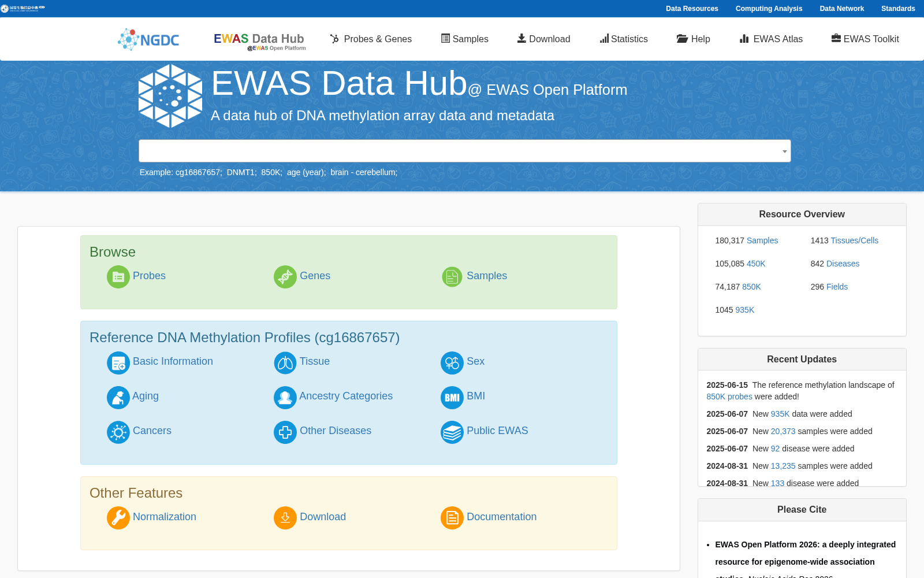924x578 pixels.
Task: Click the Probes browse link
Action: [x=149, y=276]
